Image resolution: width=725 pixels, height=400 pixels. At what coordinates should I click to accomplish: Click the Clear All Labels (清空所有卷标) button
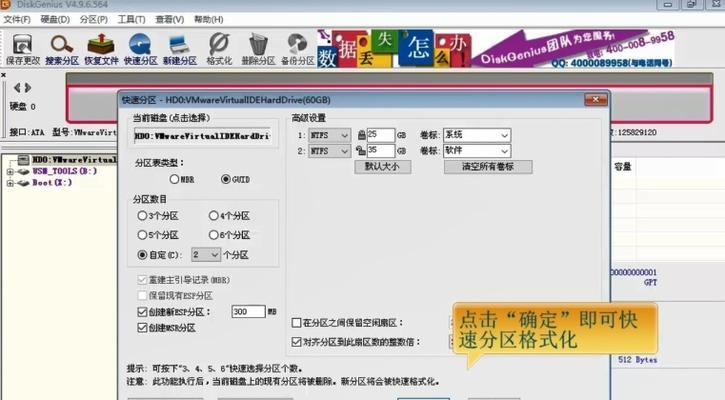coord(488,166)
